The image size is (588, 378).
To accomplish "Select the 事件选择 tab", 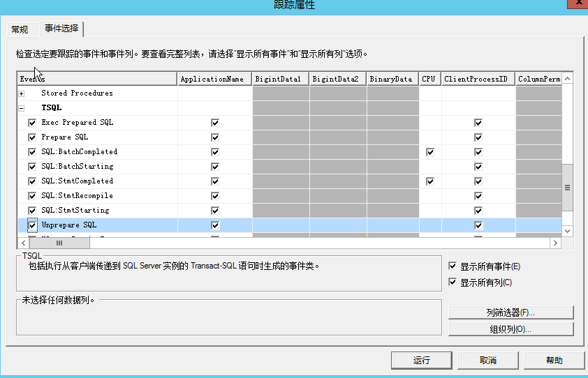I will click(x=61, y=29).
